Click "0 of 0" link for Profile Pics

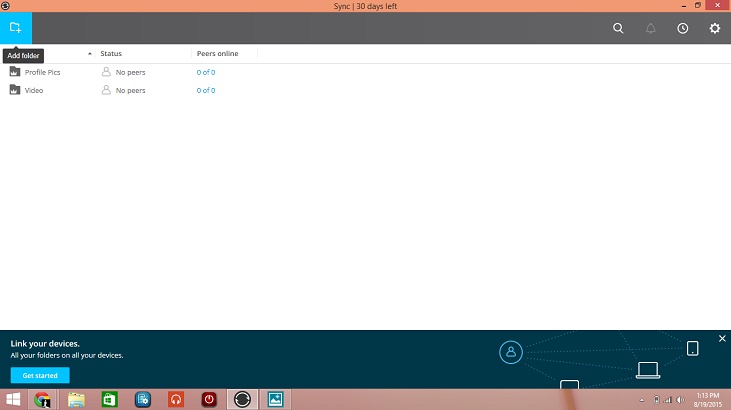tap(205, 72)
